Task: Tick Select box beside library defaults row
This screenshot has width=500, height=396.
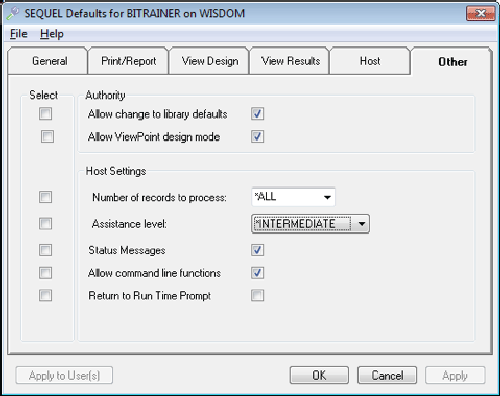Action: (45, 113)
